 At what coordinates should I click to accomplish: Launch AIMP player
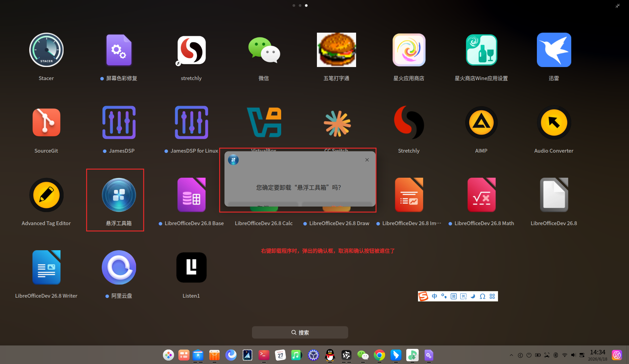coord(482,122)
